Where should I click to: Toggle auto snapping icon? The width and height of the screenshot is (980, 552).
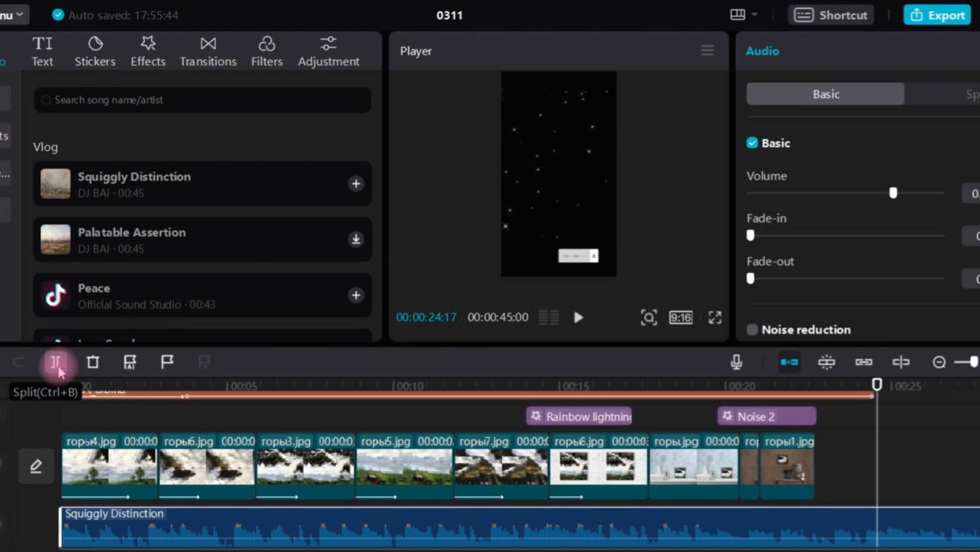[x=827, y=362]
